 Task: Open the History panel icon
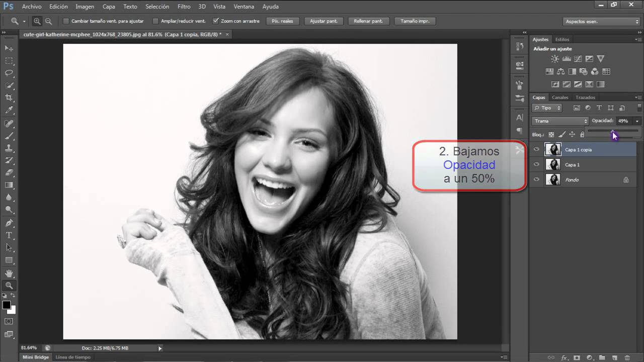coord(520,46)
